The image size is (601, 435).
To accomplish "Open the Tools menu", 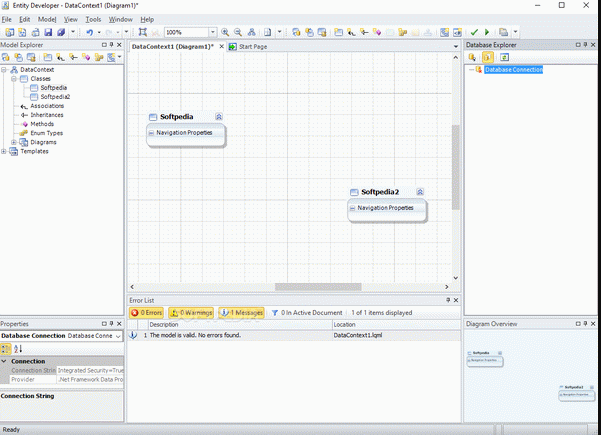I will tap(93, 20).
